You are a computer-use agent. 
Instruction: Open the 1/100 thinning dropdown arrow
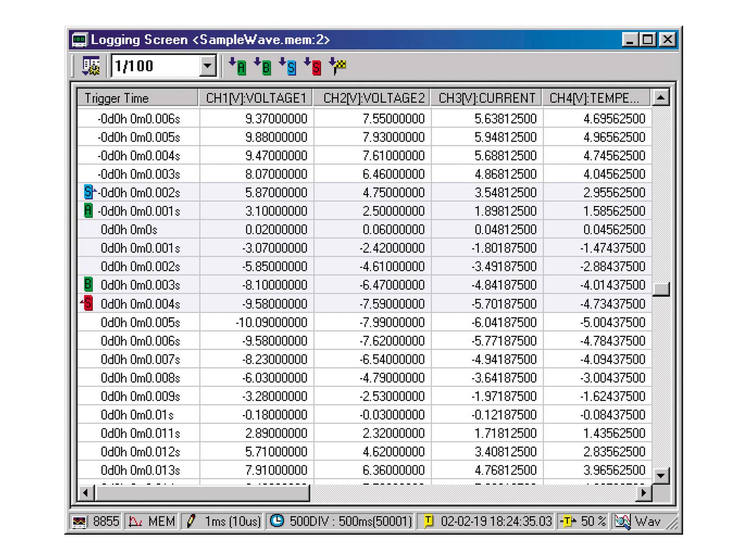point(207,66)
